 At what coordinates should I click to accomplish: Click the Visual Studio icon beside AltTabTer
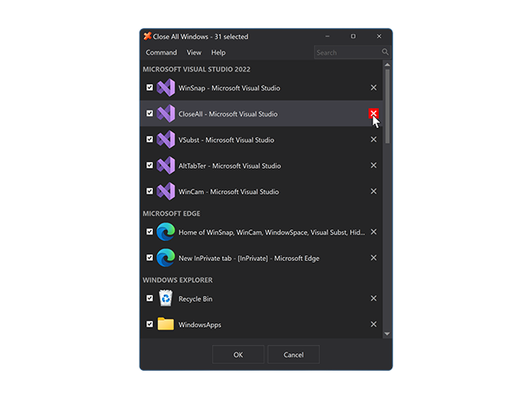tap(166, 165)
